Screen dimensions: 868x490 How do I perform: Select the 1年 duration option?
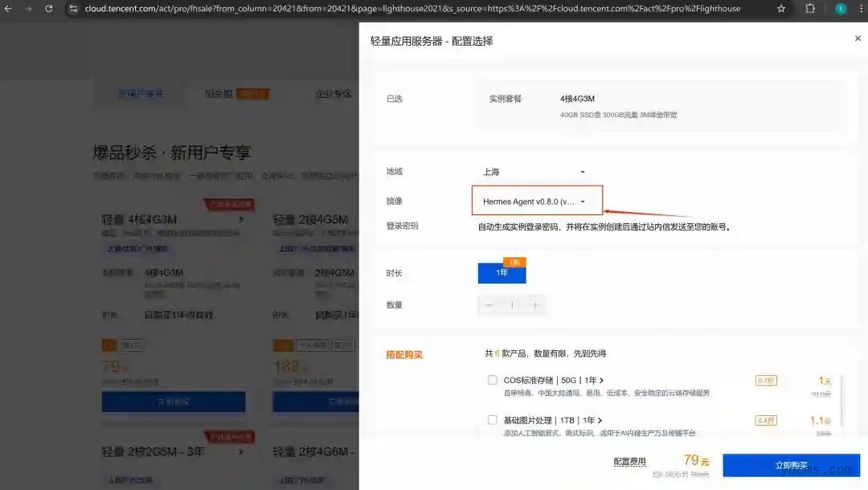[502, 272]
